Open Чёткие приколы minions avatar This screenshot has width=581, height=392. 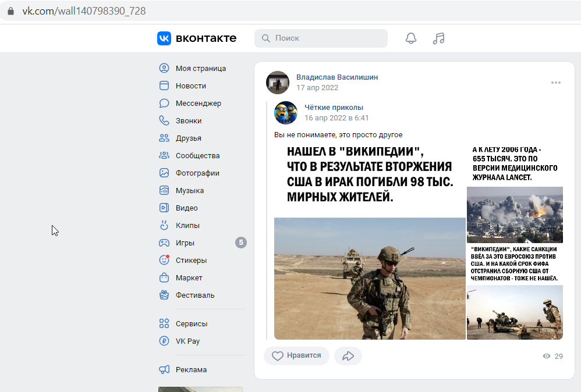pyautogui.click(x=286, y=112)
